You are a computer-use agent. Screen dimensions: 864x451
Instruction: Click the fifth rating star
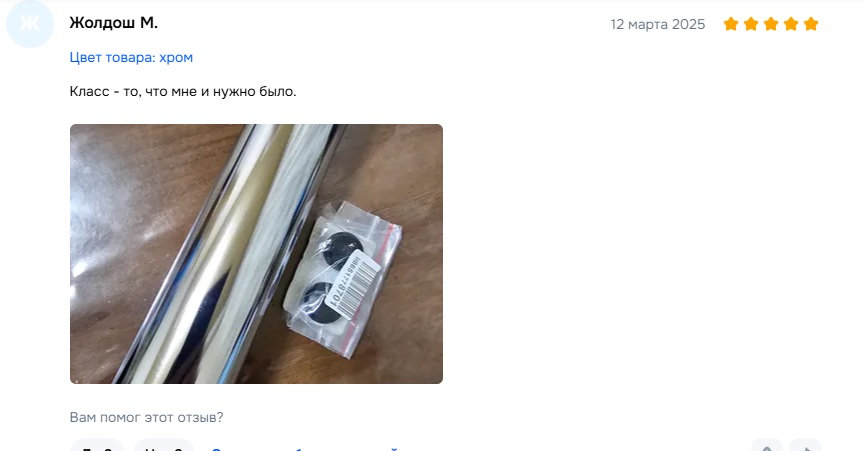click(811, 24)
